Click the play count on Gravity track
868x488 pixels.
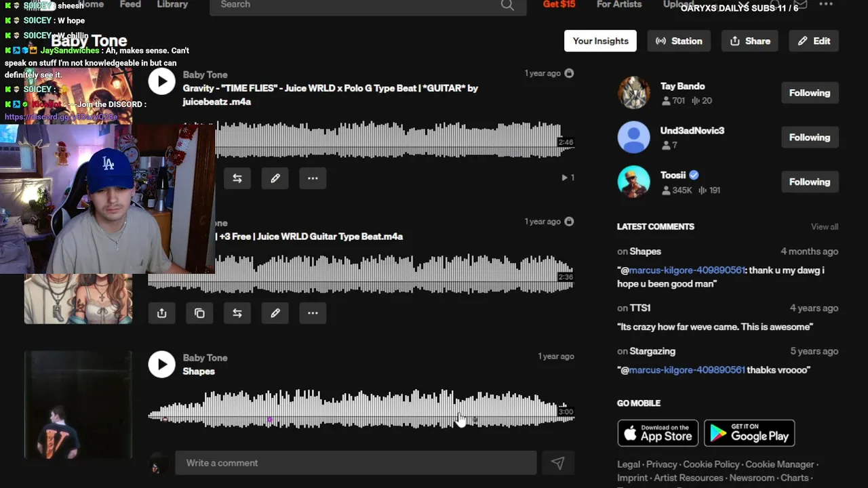pos(568,178)
